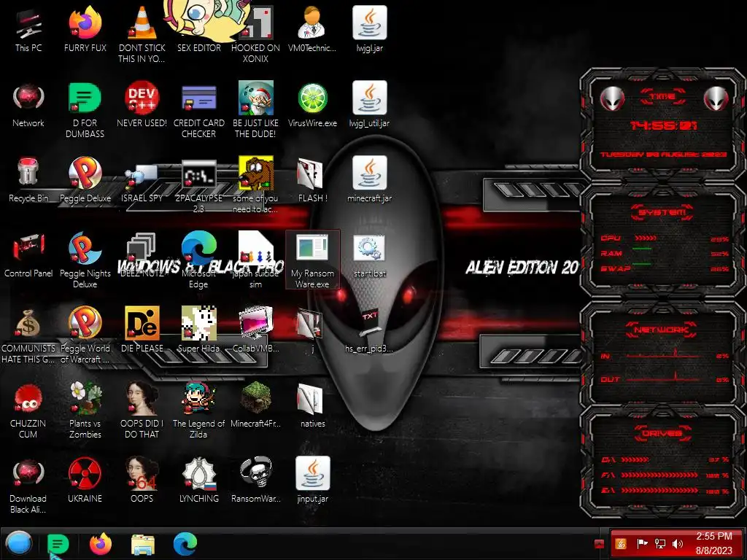Click the Super Hilda game icon
Image resolution: width=747 pixels, height=560 pixels.
[198, 330]
